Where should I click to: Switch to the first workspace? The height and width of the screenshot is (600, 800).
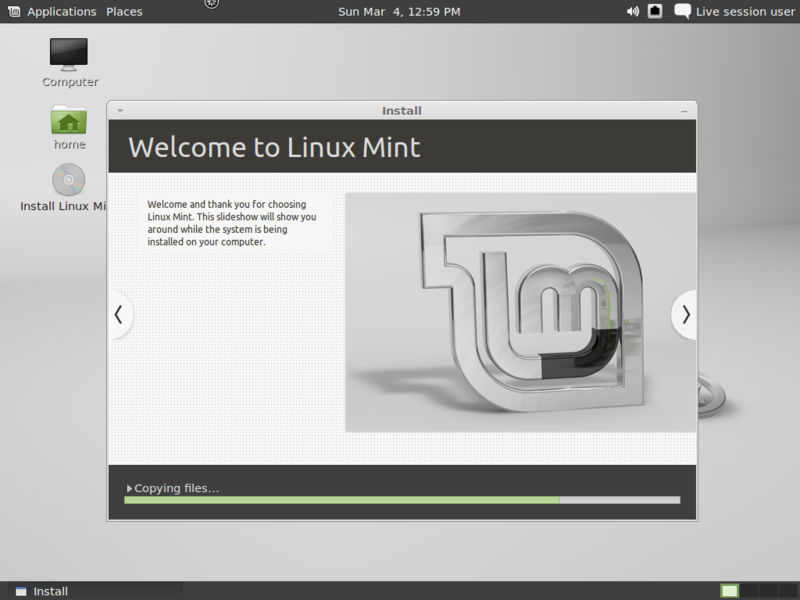pyautogui.click(x=730, y=591)
